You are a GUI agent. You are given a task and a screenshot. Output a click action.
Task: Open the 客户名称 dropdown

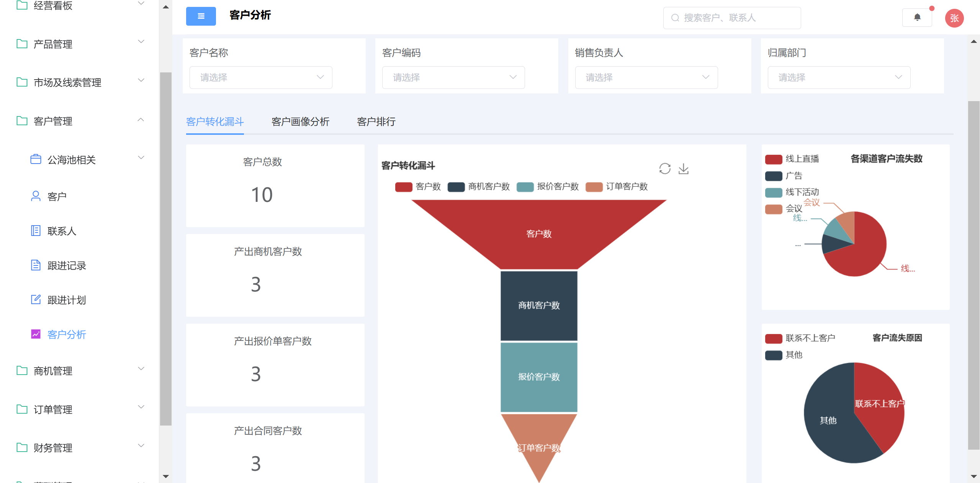click(260, 77)
